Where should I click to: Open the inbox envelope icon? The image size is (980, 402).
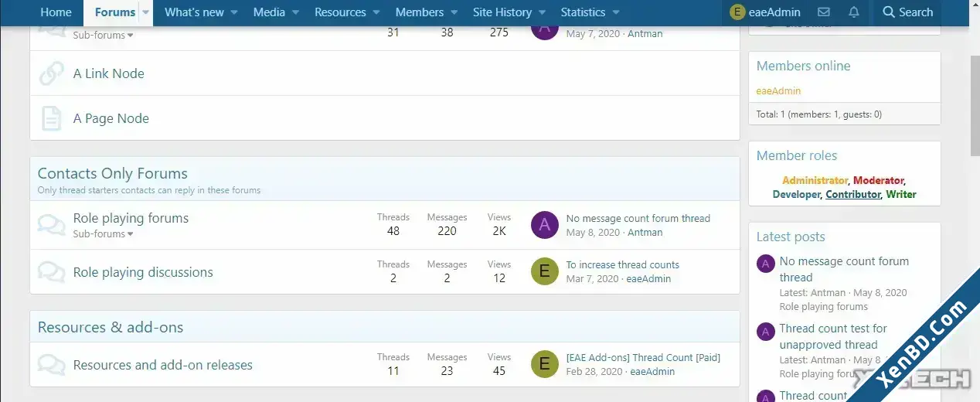click(x=824, y=12)
